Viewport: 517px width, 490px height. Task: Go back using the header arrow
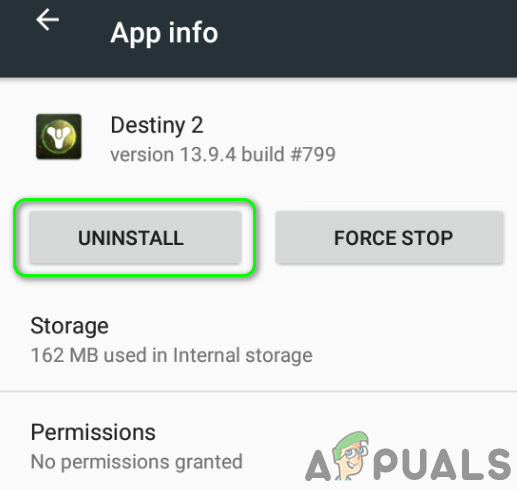click(48, 20)
